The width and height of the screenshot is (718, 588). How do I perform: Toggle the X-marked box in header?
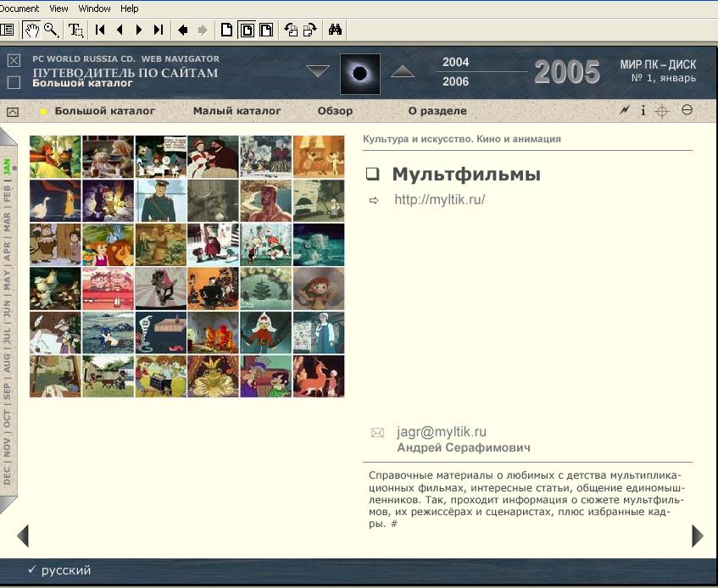[14, 60]
